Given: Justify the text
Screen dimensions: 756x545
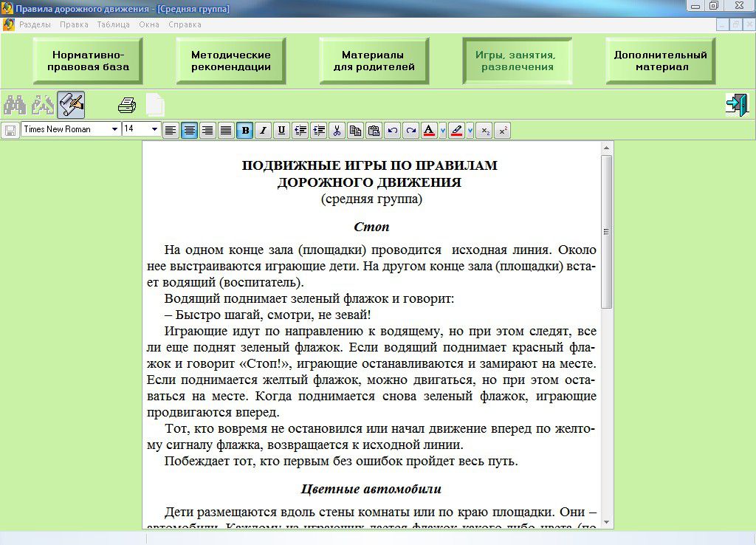Looking at the screenshot, I should click(226, 130).
